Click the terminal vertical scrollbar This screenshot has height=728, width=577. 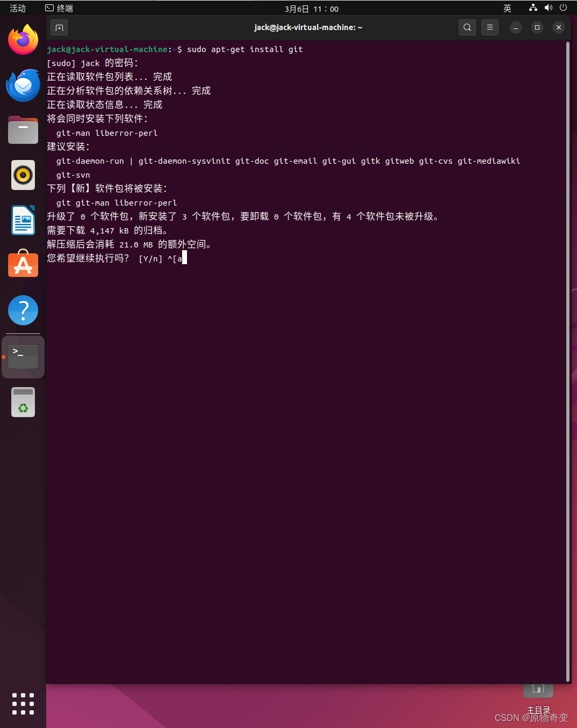[x=567, y=362]
